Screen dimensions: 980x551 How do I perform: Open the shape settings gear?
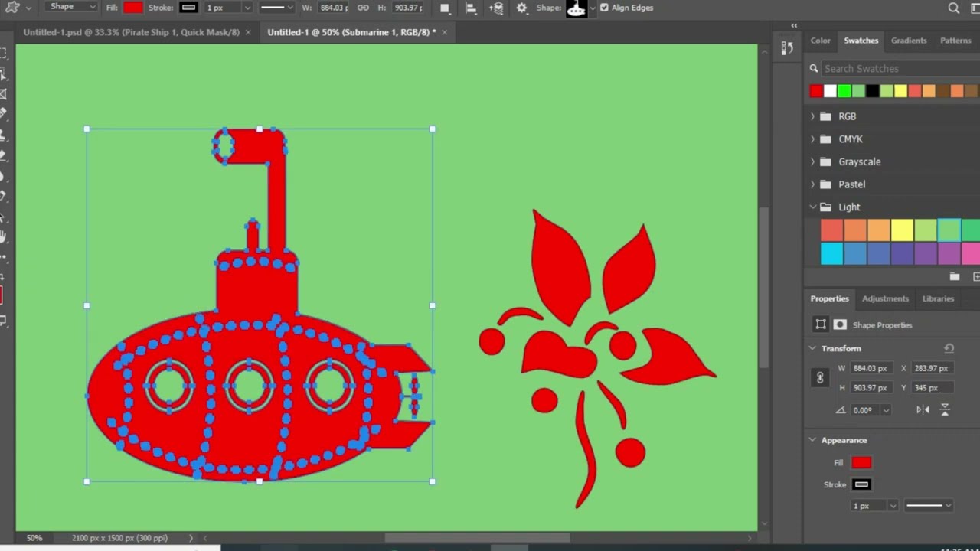[x=522, y=8]
